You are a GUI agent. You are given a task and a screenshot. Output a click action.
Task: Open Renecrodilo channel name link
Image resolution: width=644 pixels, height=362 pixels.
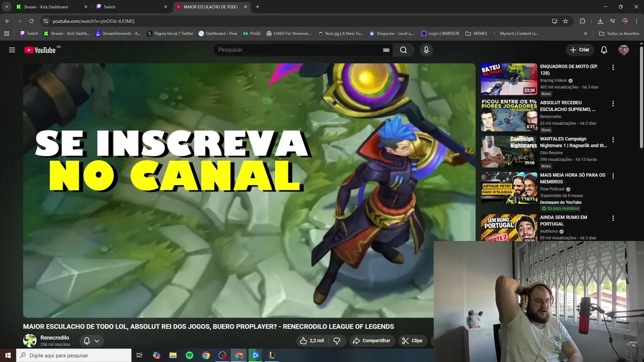pos(55,337)
